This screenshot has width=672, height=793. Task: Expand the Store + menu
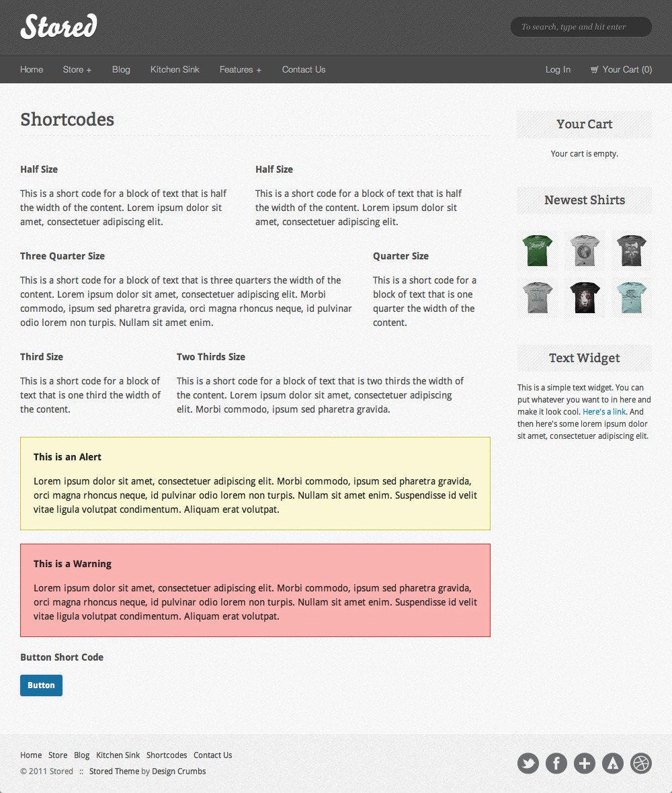click(77, 69)
